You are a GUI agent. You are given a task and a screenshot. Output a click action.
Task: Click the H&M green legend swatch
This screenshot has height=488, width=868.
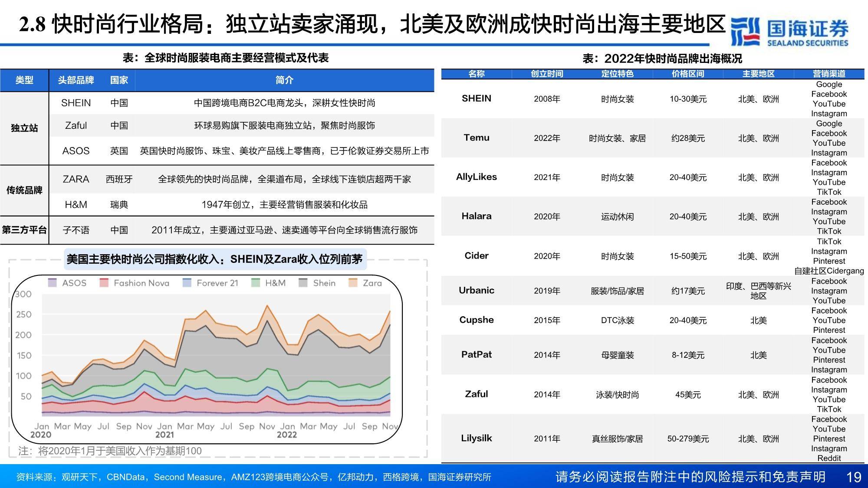tap(256, 283)
